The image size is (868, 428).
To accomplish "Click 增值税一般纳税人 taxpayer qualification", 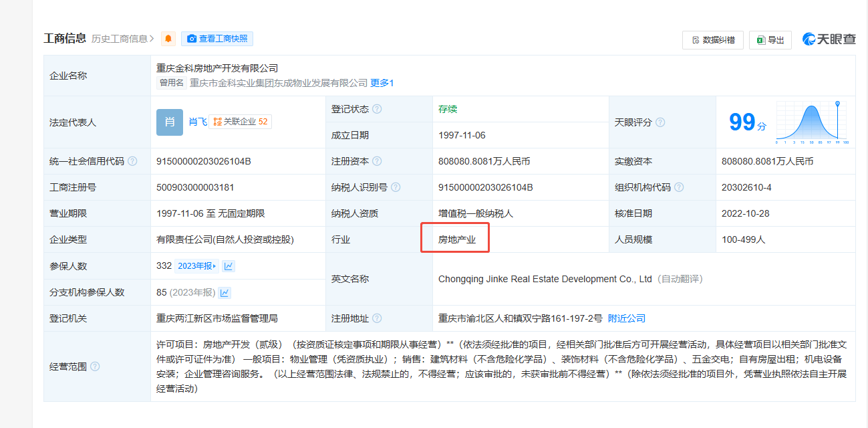I will pos(476,213).
